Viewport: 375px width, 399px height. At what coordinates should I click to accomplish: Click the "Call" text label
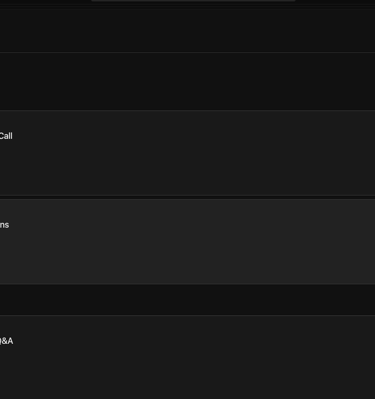[x=6, y=136]
